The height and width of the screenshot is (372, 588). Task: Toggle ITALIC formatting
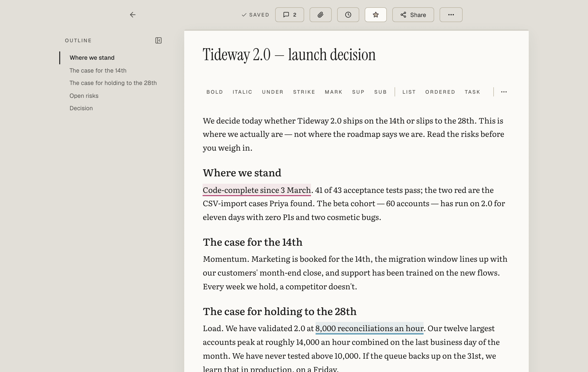pyautogui.click(x=242, y=92)
